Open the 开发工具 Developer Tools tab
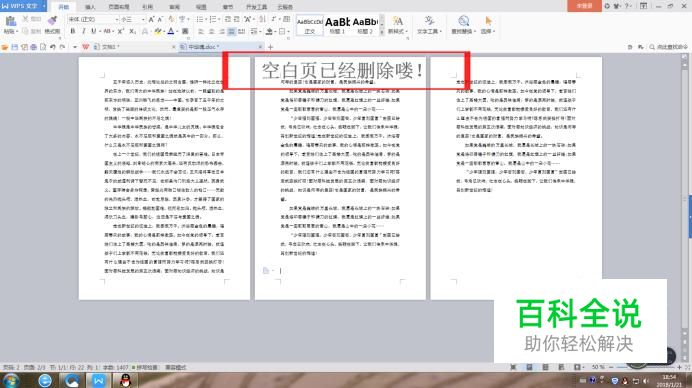692x388 pixels. point(256,7)
